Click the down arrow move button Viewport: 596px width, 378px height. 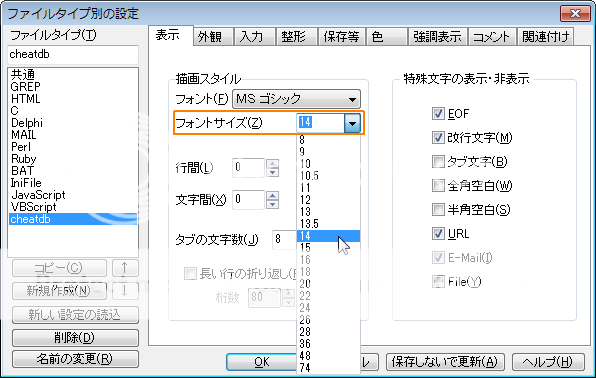pyautogui.click(x=125, y=291)
